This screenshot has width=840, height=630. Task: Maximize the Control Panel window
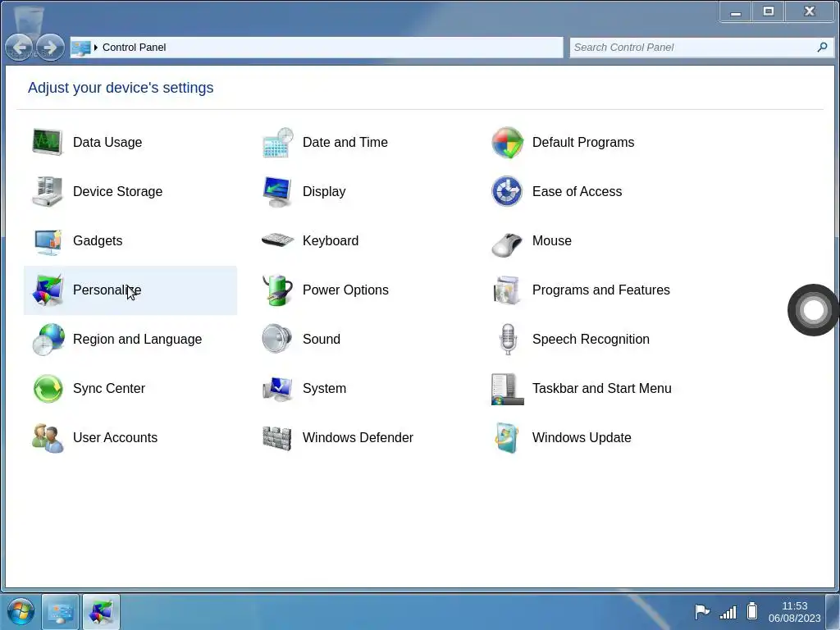click(x=768, y=11)
